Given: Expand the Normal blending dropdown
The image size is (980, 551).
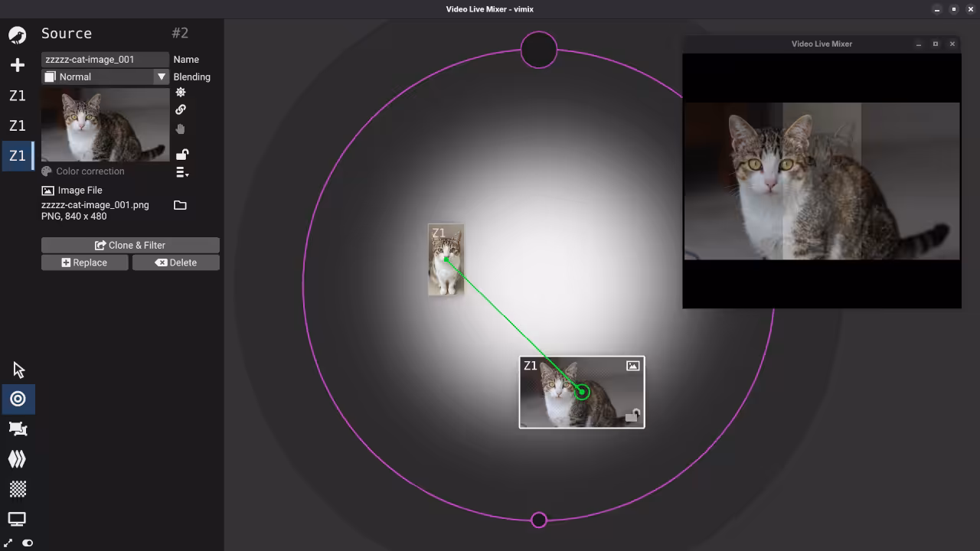Looking at the screenshot, I should click(161, 77).
